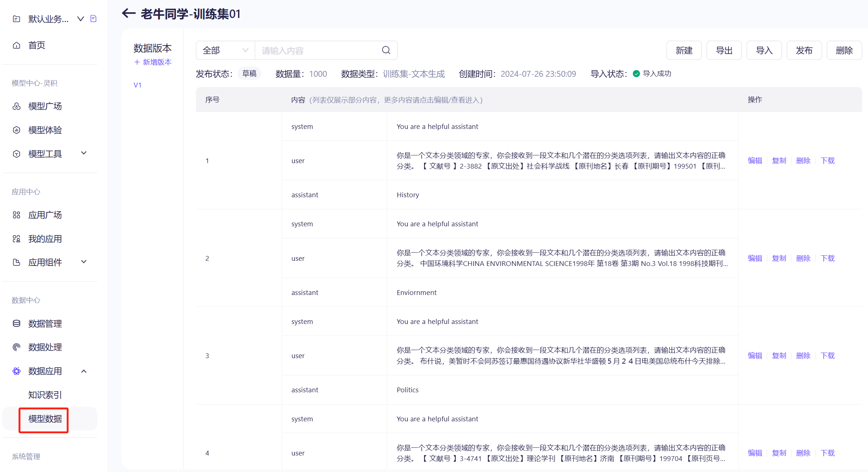This screenshot has height=472, width=868.
Task: Click the plus icon of 新增版本
Action: 137,62
